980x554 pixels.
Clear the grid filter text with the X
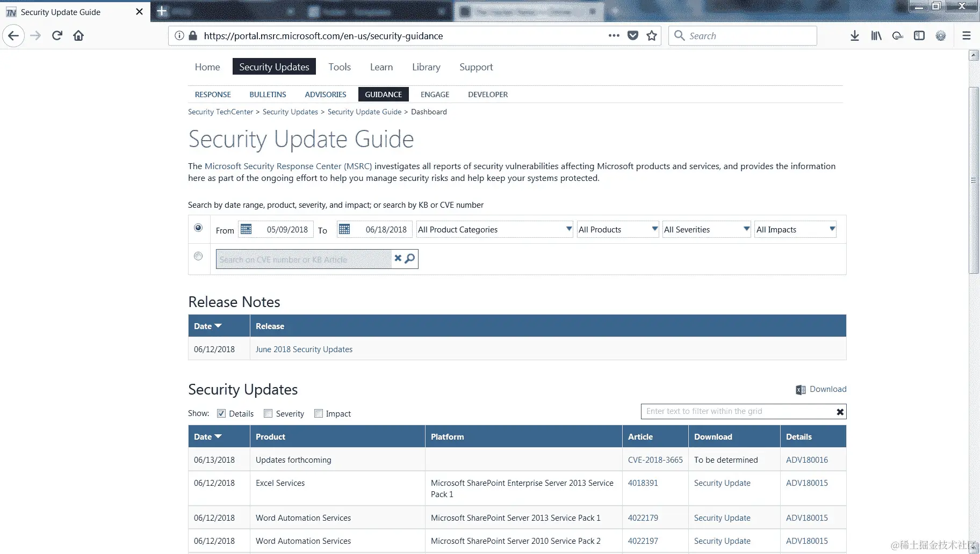tap(840, 412)
